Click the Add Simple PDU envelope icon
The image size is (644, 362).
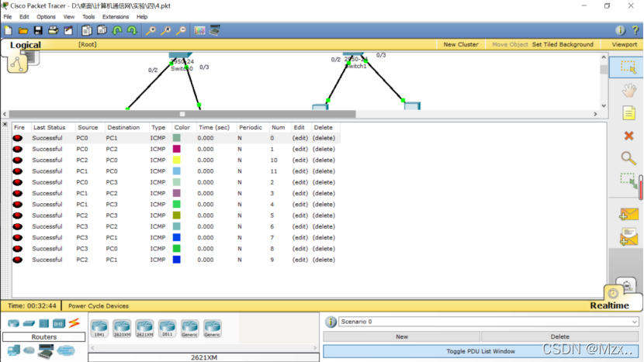pos(628,214)
